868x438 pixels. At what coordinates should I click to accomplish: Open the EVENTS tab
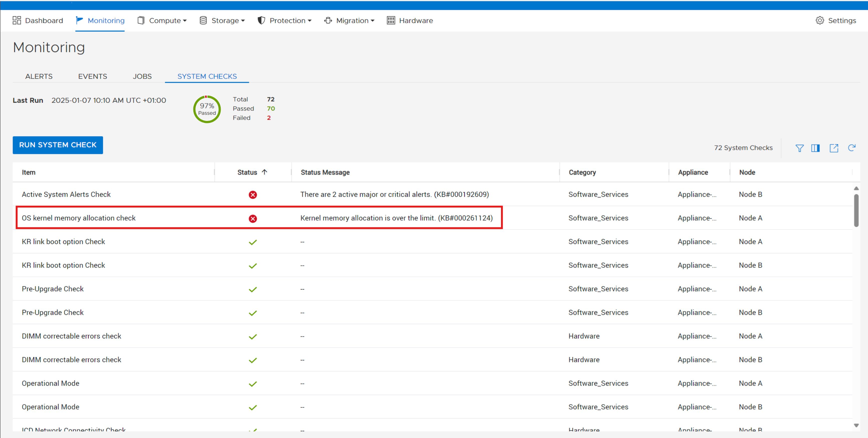(92, 76)
